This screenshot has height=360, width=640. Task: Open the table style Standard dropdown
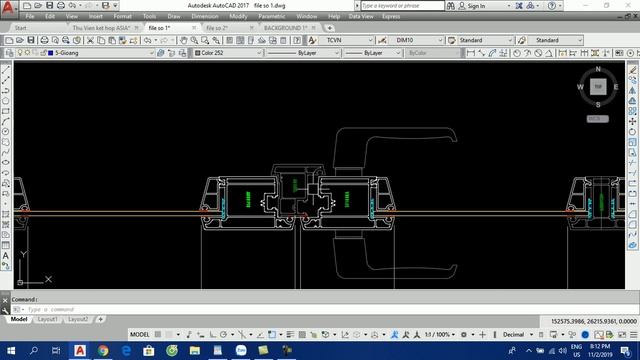click(510, 40)
